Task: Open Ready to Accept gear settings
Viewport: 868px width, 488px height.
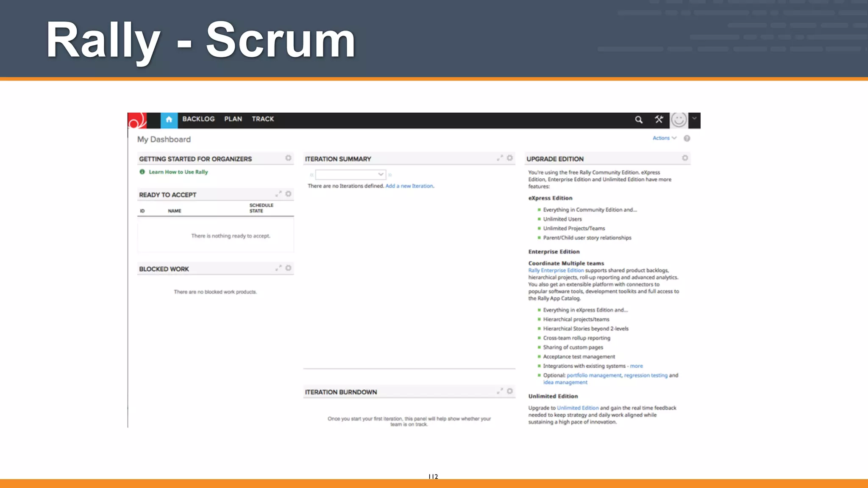Action: [288, 194]
